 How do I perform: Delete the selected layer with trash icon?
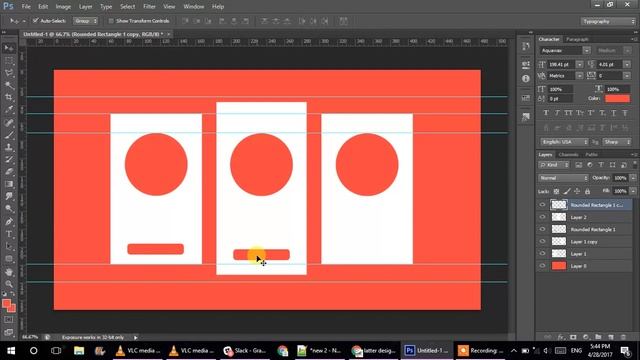click(x=623, y=337)
